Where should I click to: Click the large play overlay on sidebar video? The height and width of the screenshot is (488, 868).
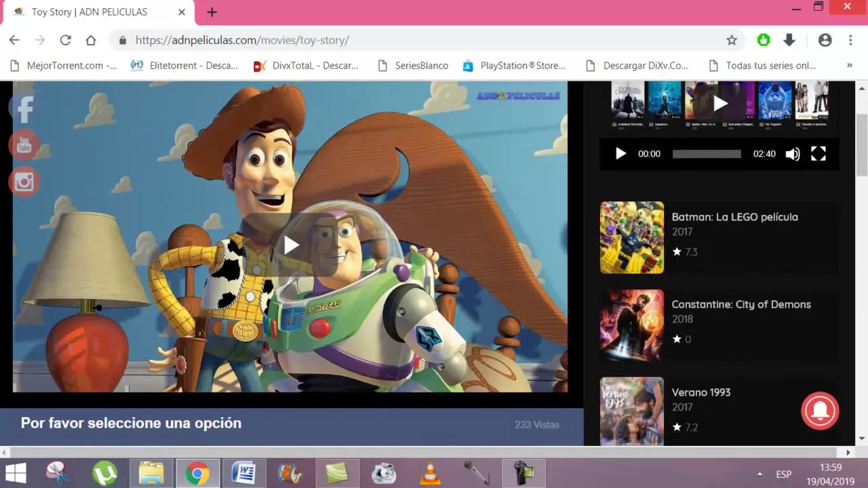coord(720,103)
